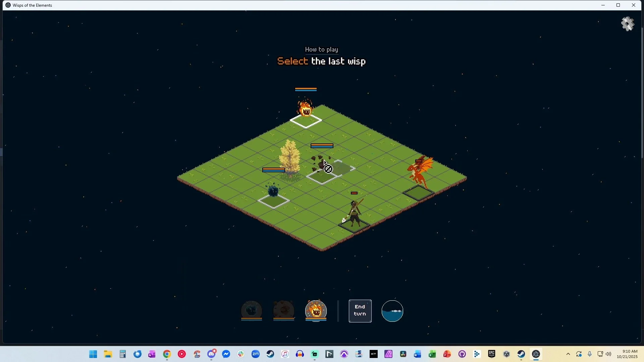
Task: Open File Explorer from the taskbar
Action: tap(108, 354)
